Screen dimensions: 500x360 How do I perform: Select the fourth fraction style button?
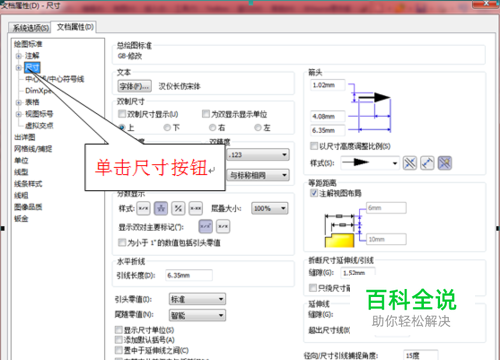pyautogui.click(x=196, y=208)
